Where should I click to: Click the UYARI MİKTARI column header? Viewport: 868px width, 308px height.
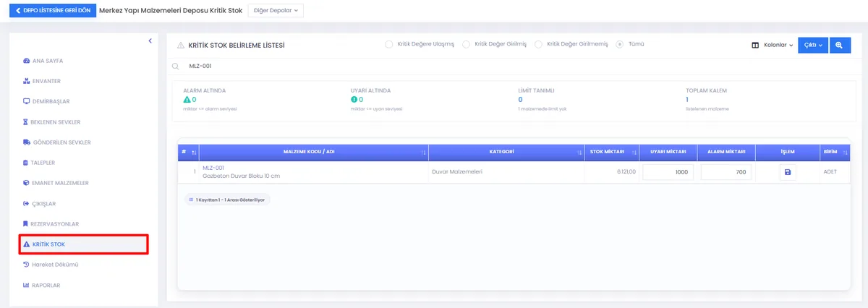(x=668, y=152)
